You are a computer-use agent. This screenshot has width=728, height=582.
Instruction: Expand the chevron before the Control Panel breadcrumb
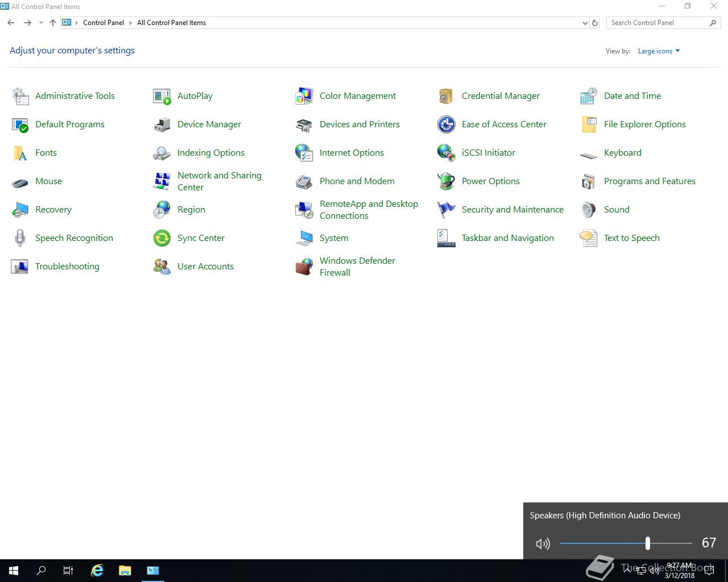(x=77, y=23)
